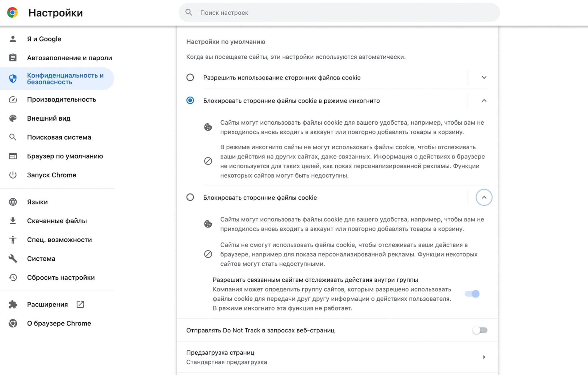Collapse the Блокировать сторонние файлы cookie details
This screenshot has width=588, height=375.
point(484,197)
